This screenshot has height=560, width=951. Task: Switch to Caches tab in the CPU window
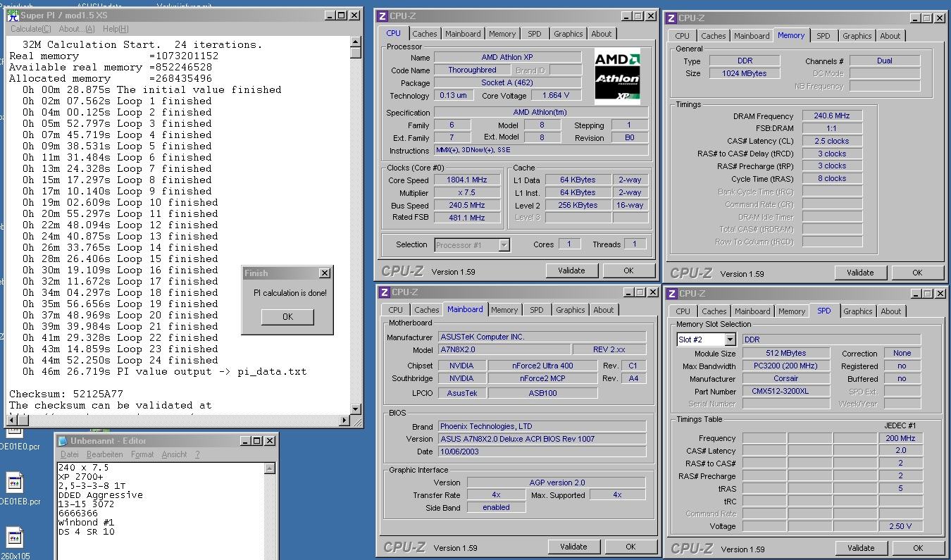[x=425, y=34]
